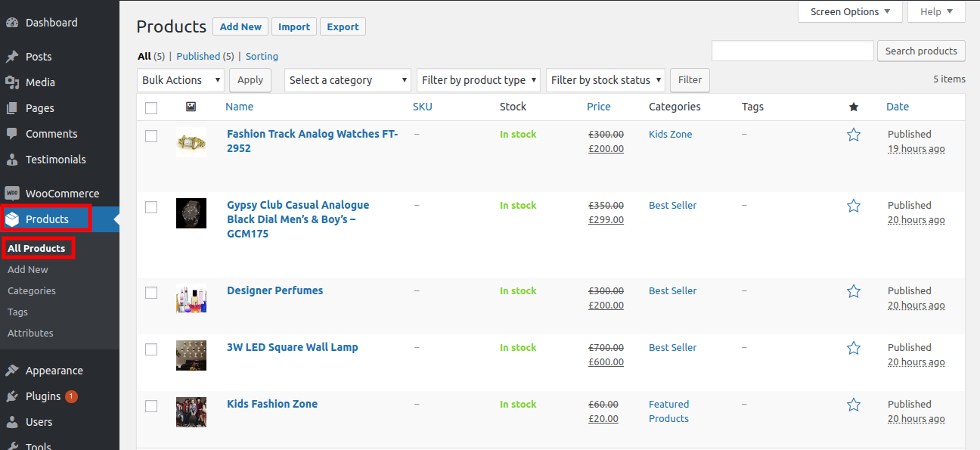Select checkbox for Gypsy Club Casual watch
The height and width of the screenshot is (450, 980).
click(x=151, y=207)
